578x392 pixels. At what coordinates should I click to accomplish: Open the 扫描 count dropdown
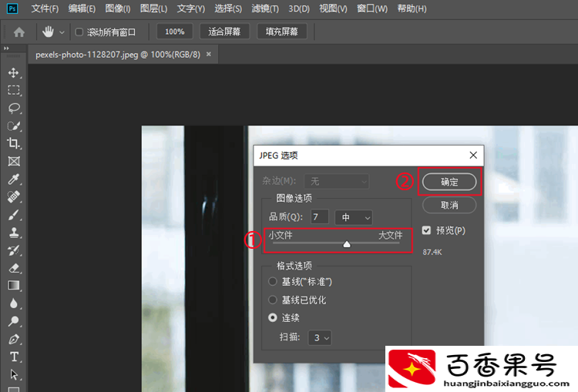[320, 337]
